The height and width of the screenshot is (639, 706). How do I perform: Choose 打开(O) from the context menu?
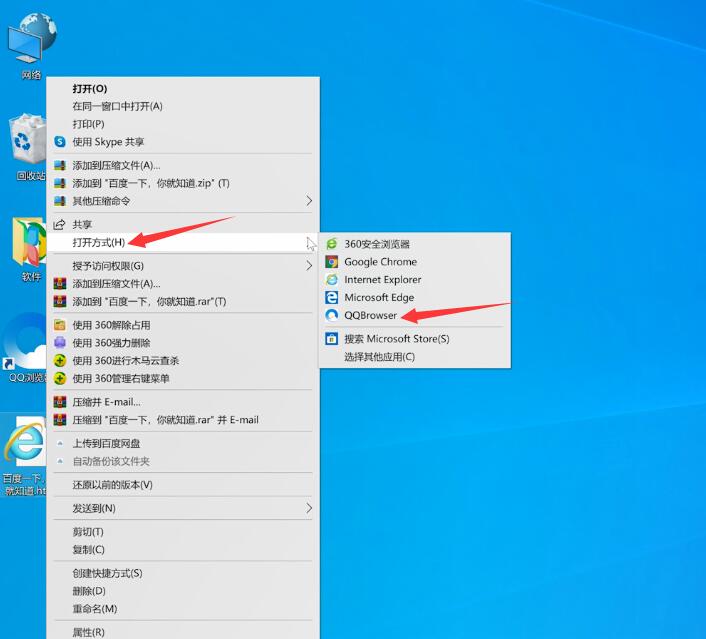[x=90, y=89]
